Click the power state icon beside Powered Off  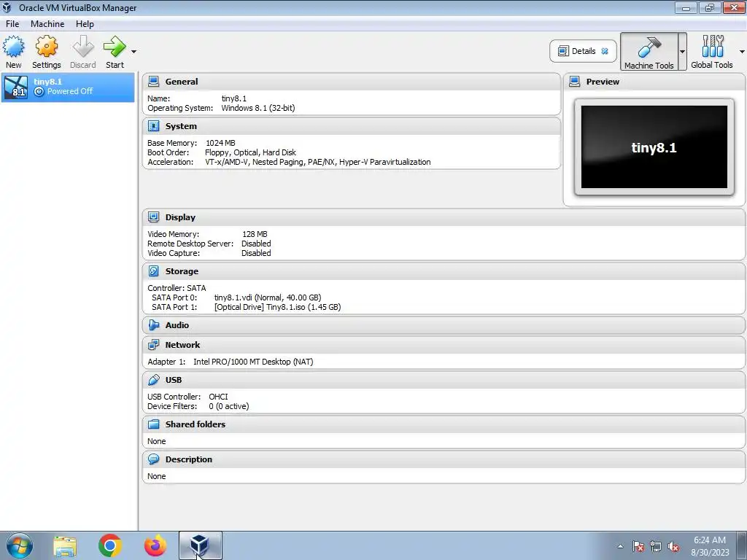point(39,91)
